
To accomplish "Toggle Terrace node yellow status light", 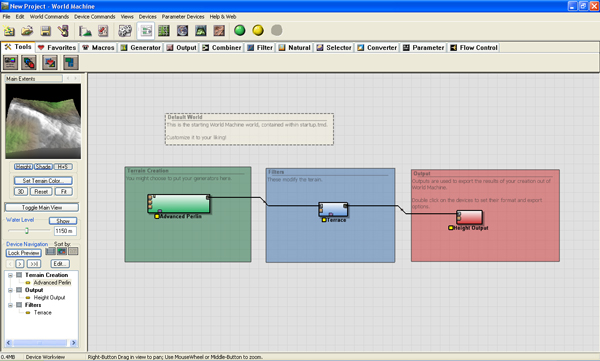I will point(324,220).
